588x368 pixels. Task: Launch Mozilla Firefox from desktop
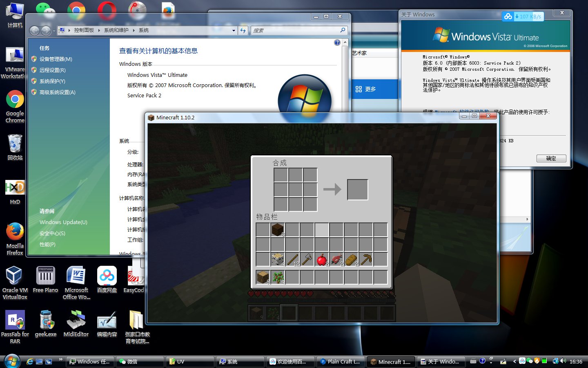pos(15,239)
